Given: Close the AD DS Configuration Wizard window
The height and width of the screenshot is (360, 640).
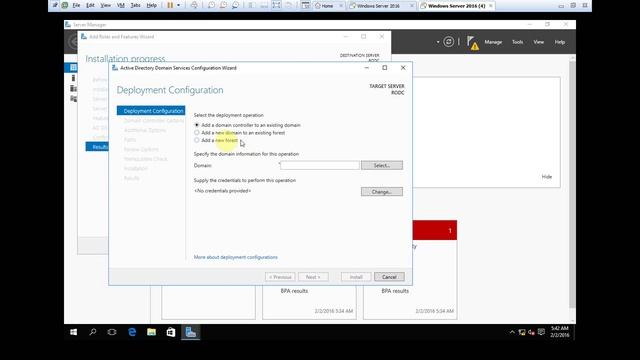Looking at the screenshot, I should 403,68.
